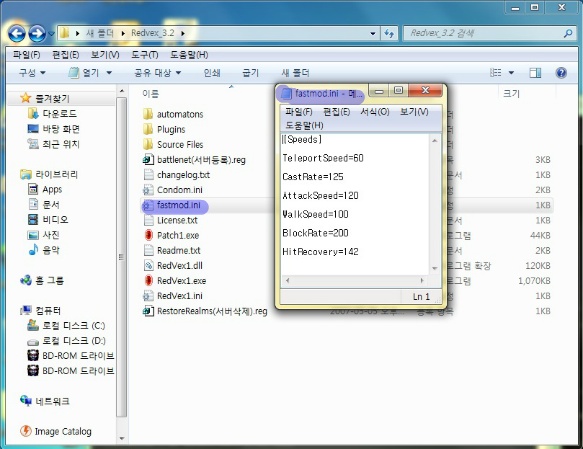This screenshot has width=583, height=449.
Task: Click the Explorer Forward navigation arrow
Action: pyautogui.click(x=37, y=34)
